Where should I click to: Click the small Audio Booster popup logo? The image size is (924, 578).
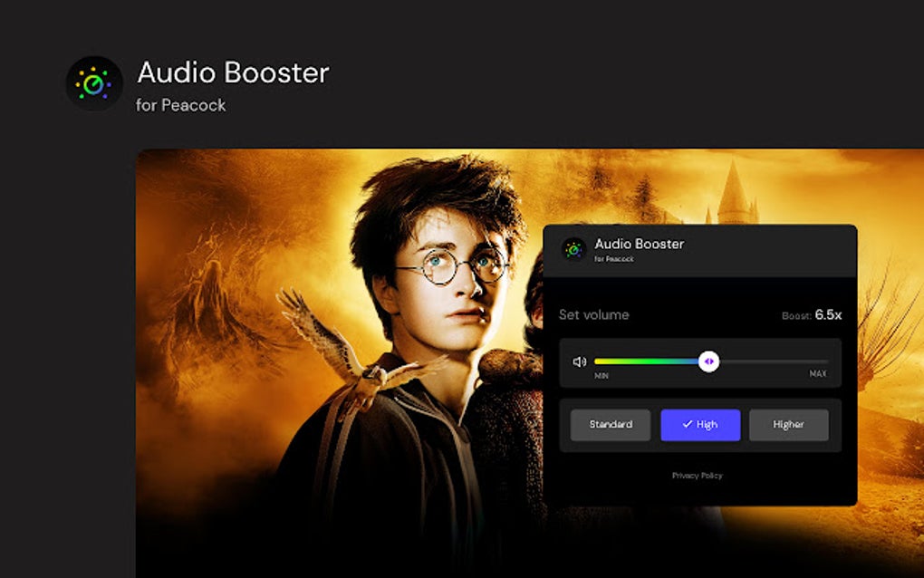coord(573,249)
